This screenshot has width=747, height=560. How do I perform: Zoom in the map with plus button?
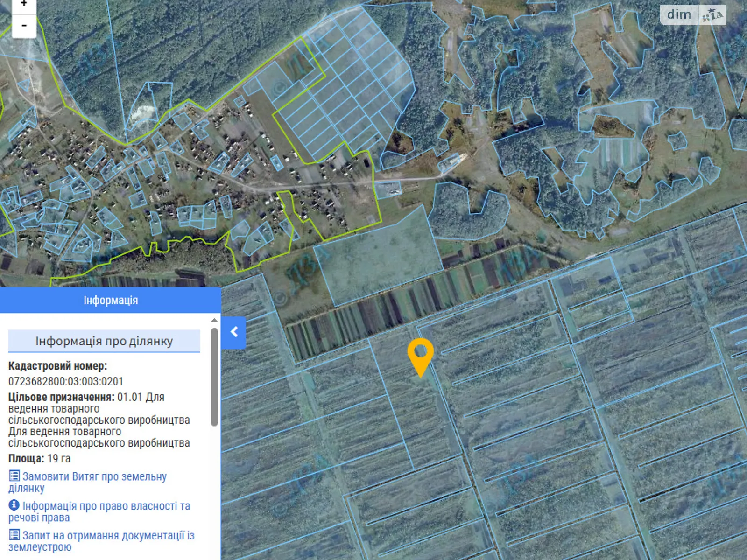point(24,4)
